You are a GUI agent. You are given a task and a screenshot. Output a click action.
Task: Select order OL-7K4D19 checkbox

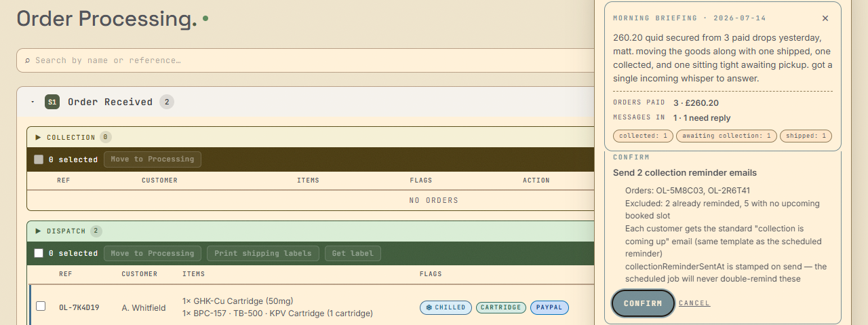[x=41, y=306]
